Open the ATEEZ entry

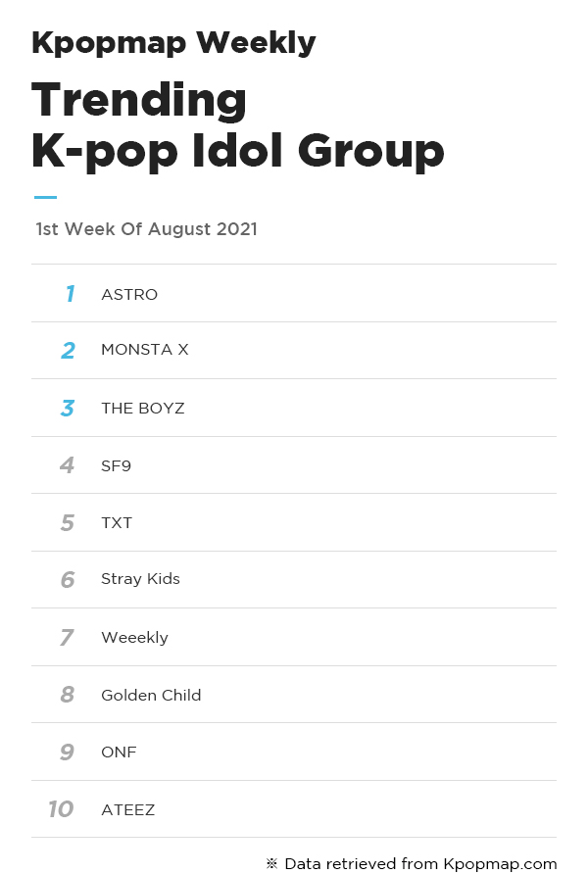point(128,809)
